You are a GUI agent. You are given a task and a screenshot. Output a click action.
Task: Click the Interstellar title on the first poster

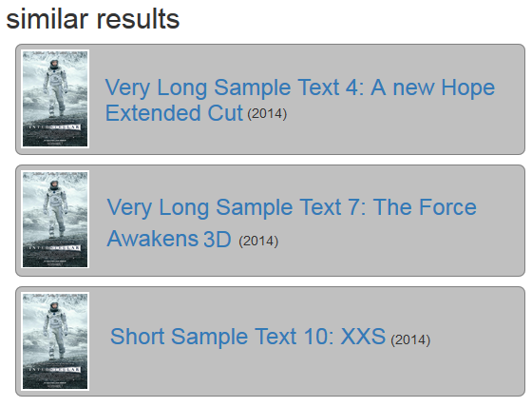coord(55,127)
